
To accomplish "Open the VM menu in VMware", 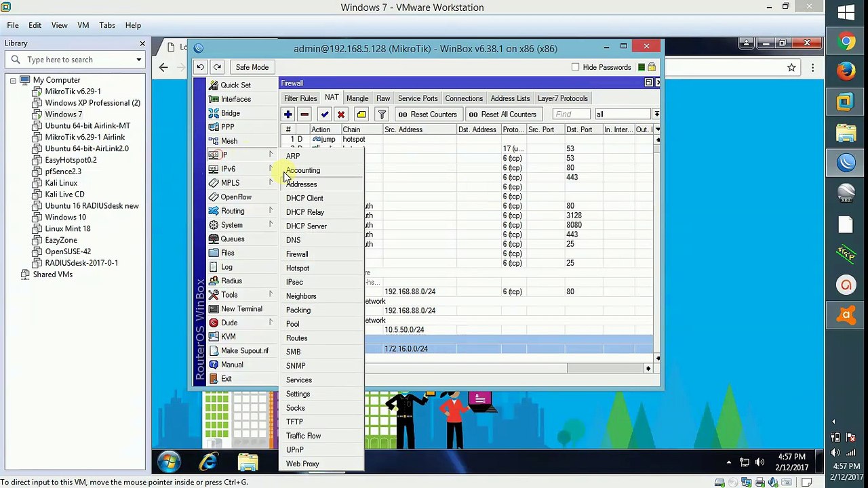I will [83, 25].
